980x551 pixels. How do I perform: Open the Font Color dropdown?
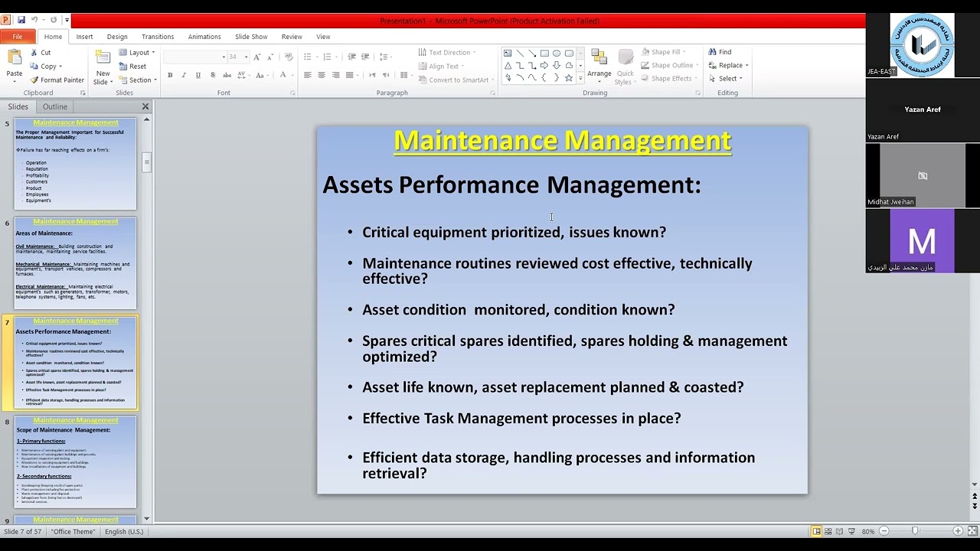click(x=292, y=75)
